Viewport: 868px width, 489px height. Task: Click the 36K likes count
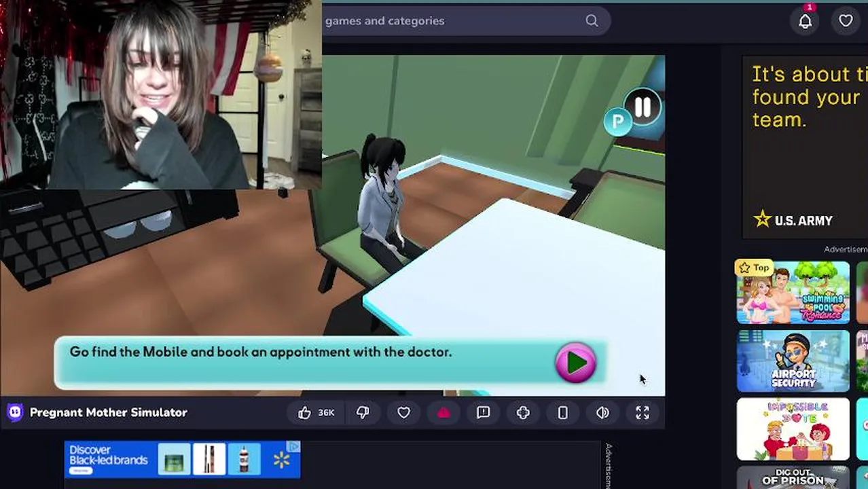pos(326,412)
